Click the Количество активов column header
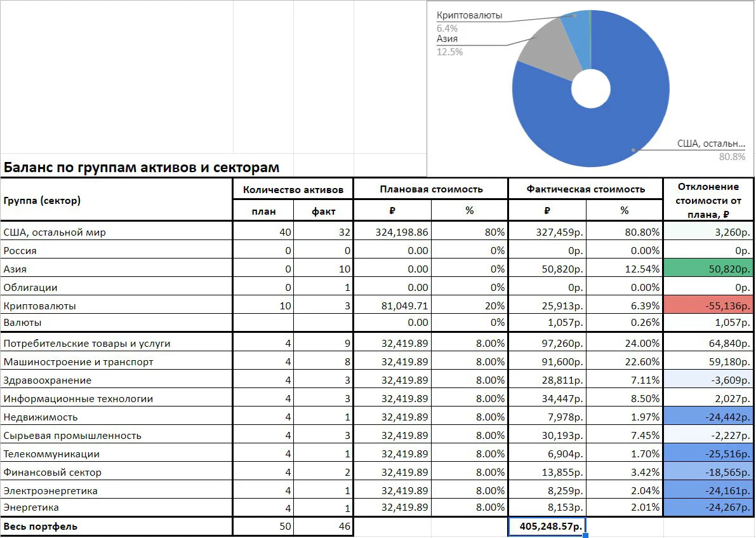 tap(293, 189)
